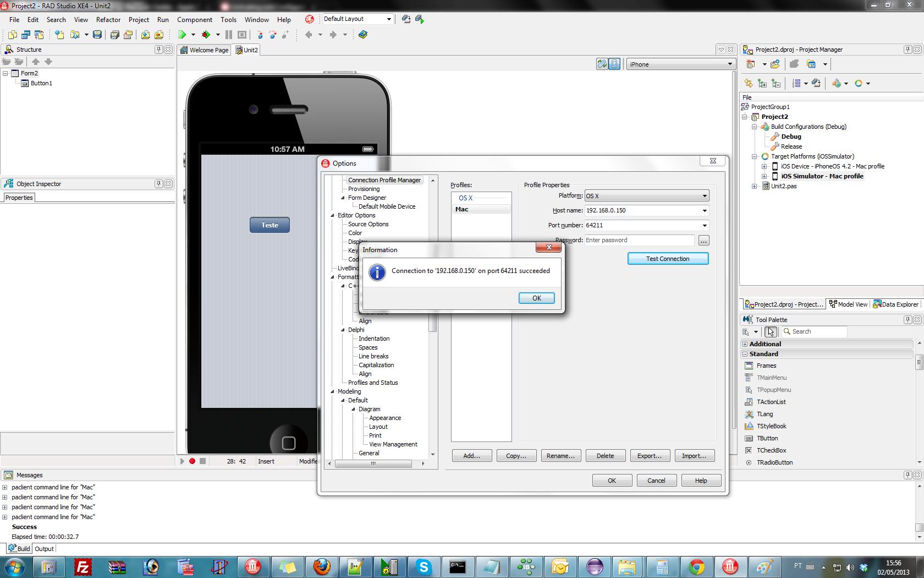Click the Tool Palette selection arrow icon

pyautogui.click(x=771, y=331)
